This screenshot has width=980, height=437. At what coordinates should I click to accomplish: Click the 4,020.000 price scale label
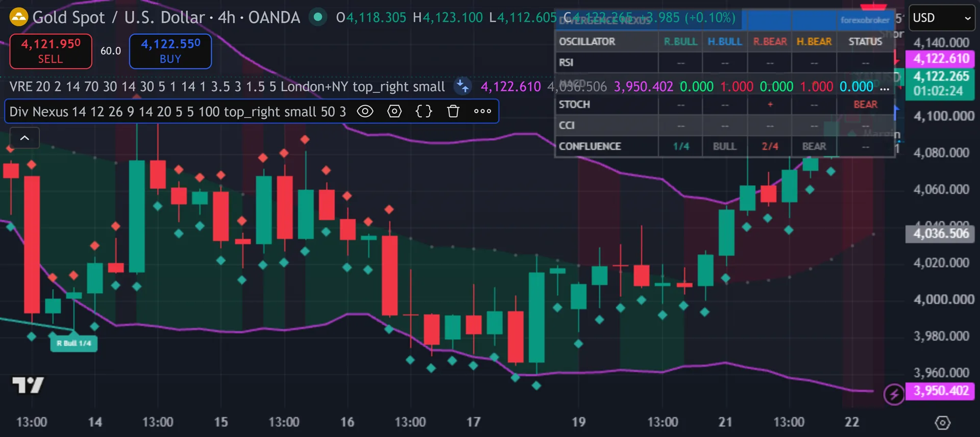tap(941, 263)
